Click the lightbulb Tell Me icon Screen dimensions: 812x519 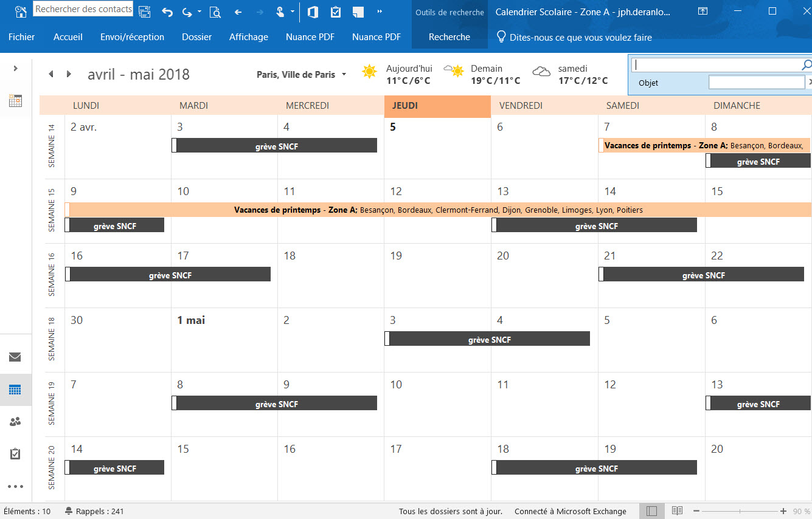(x=502, y=36)
